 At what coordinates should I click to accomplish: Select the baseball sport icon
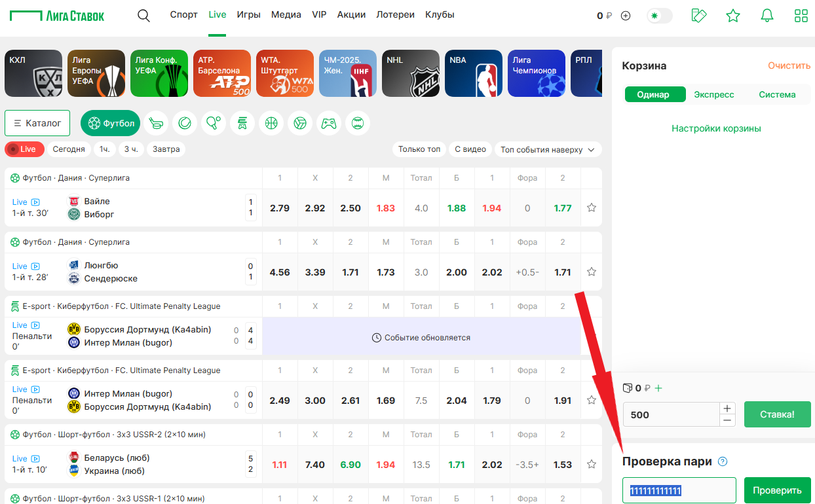point(358,123)
